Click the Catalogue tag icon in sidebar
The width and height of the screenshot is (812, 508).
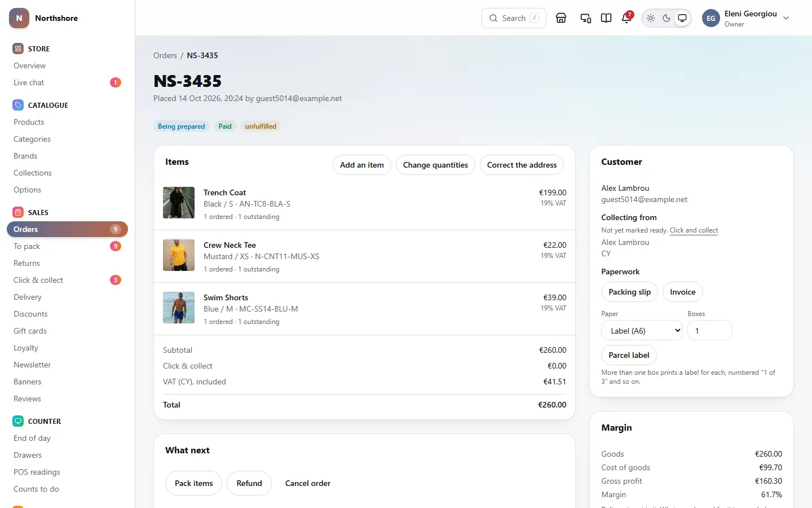click(x=18, y=105)
